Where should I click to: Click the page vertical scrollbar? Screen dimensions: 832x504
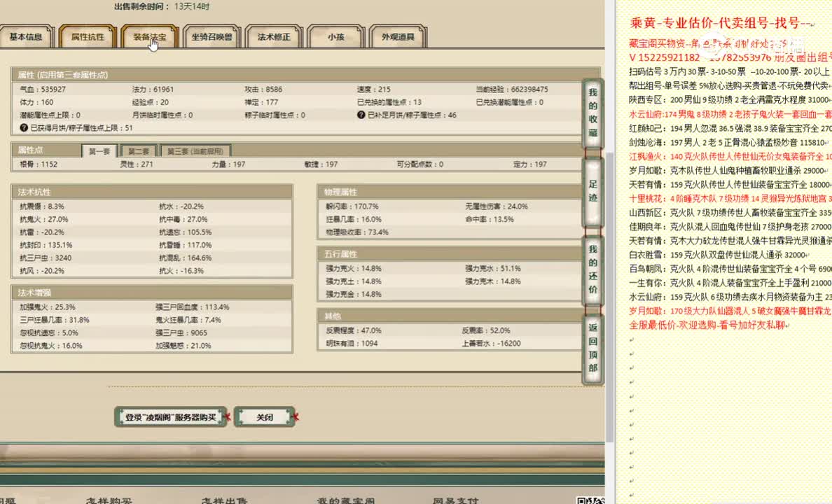(x=610, y=297)
